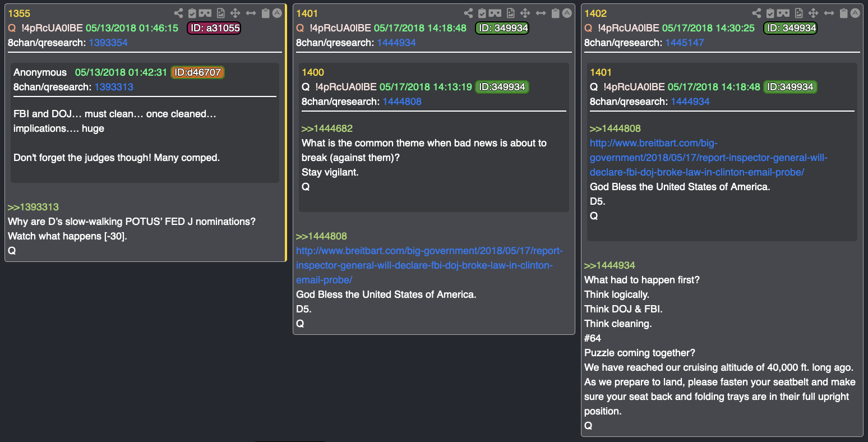This screenshot has width=868, height=442.
Task: Select text 'Watch what happens [-30].'
Action: (67, 236)
